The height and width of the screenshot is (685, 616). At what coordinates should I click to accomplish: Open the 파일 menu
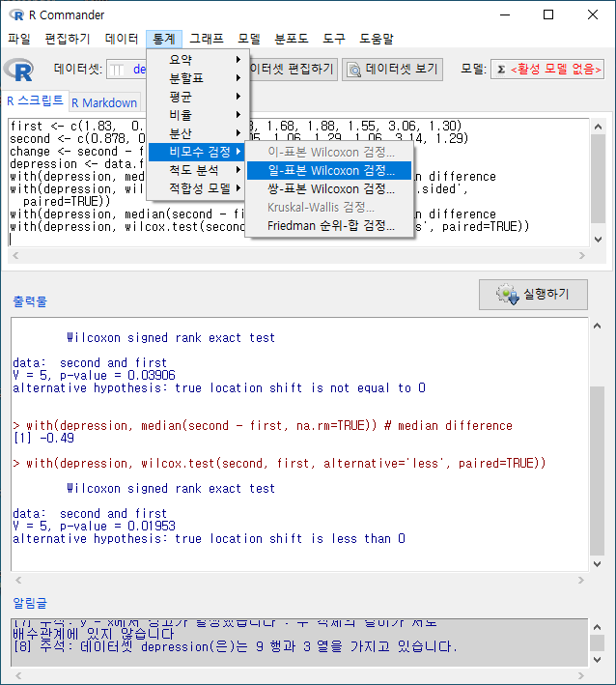click(19, 39)
